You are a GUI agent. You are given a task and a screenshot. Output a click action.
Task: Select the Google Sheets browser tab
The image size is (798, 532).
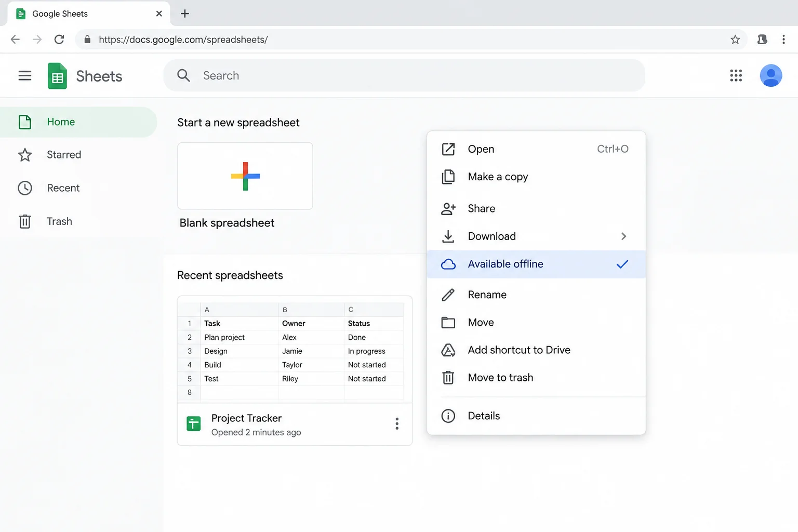[88, 14]
